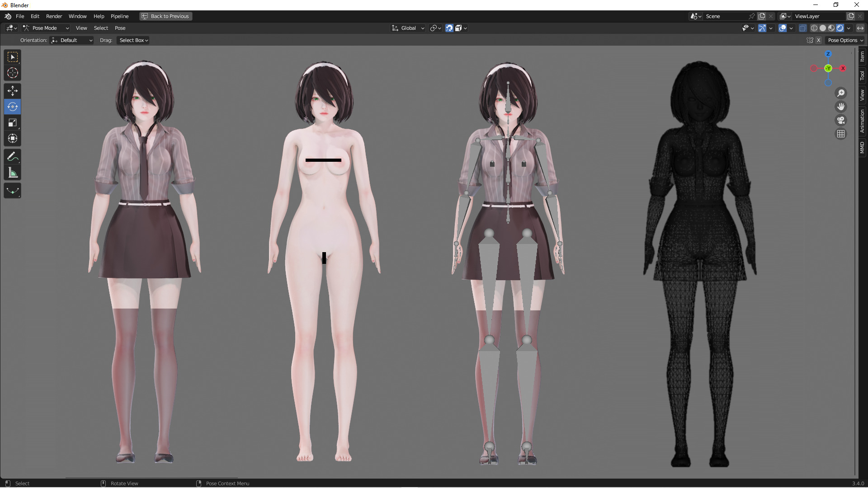Viewport: 868px width, 488px height.
Task: Expand Pose Options dropdown
Action: 845,40
